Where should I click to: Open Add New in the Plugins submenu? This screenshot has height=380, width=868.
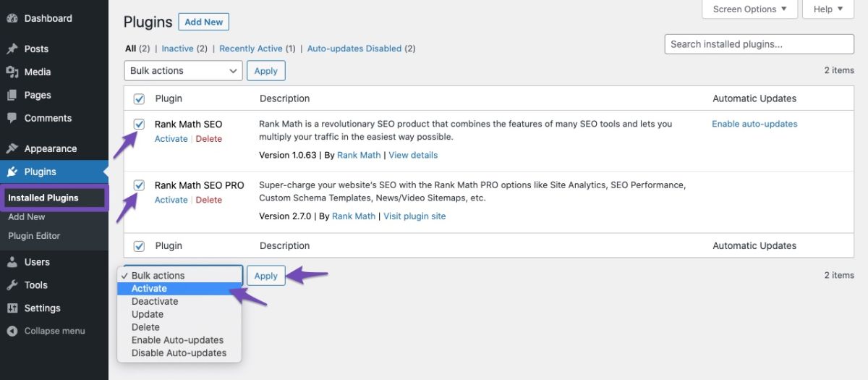coord(27,216)
